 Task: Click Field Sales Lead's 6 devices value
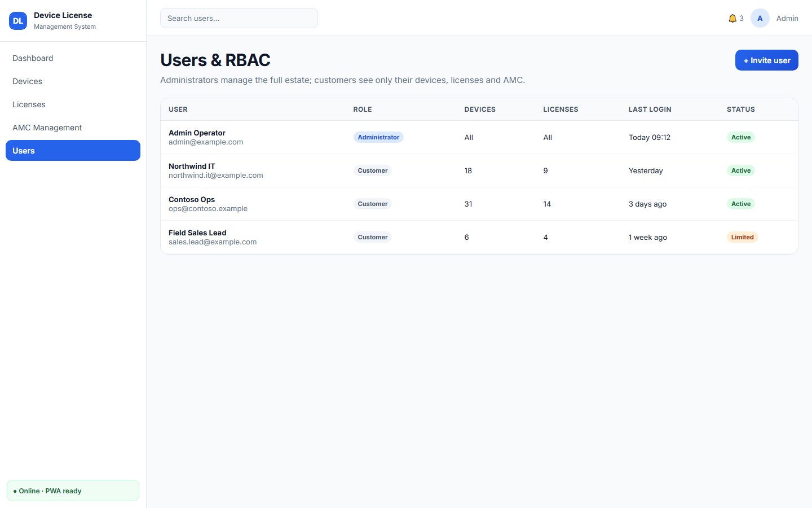466,238
